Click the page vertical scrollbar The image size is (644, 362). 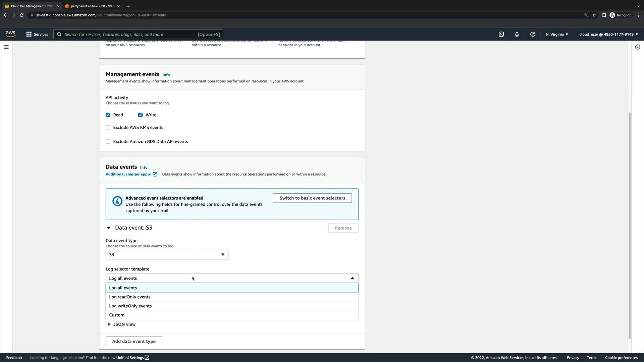630,225
